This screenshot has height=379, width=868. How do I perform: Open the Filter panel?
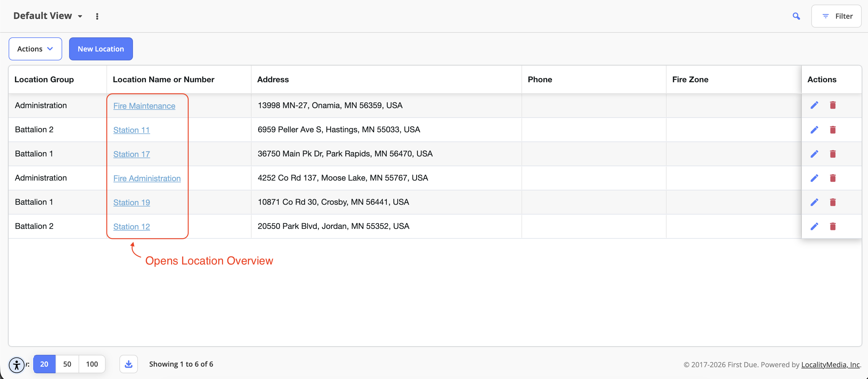point(836,16)
